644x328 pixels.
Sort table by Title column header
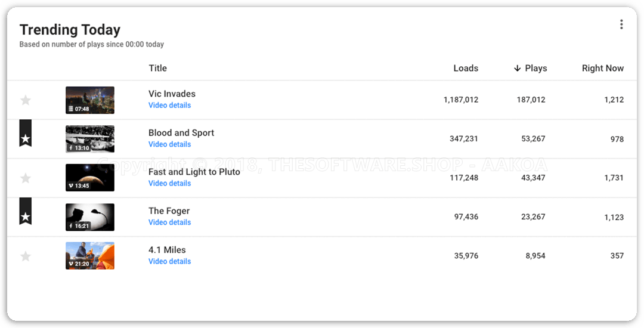tap(158, 69)
